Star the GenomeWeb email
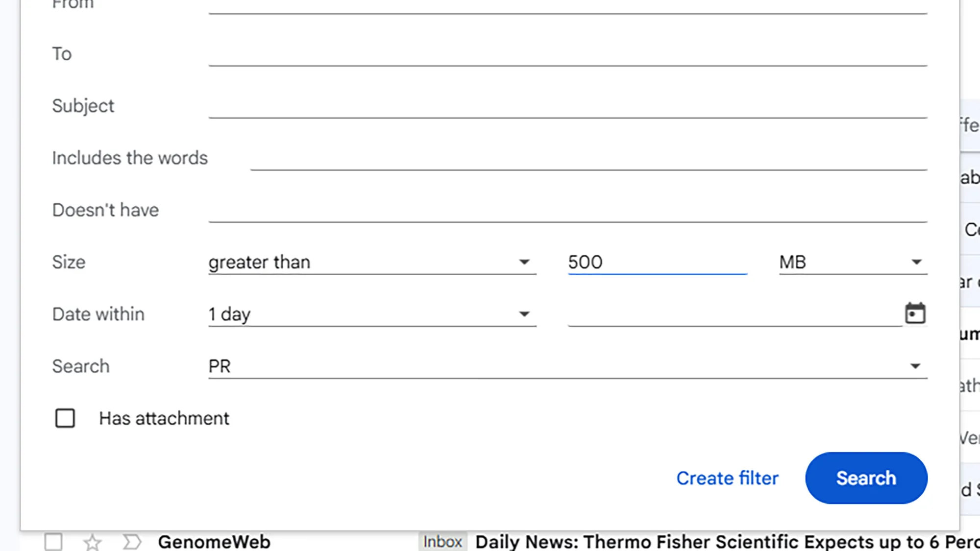 [92, 542]
